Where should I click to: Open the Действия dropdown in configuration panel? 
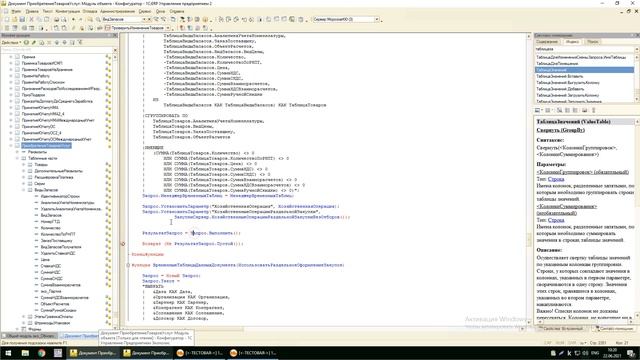[11, 42]
